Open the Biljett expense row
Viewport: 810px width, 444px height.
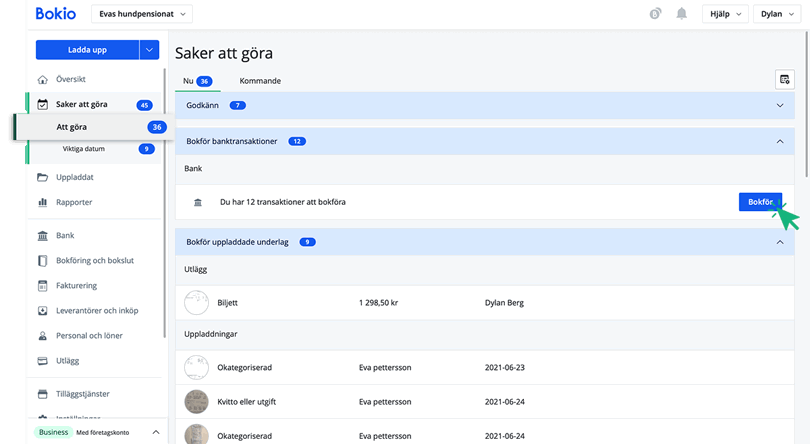[227, 301]
